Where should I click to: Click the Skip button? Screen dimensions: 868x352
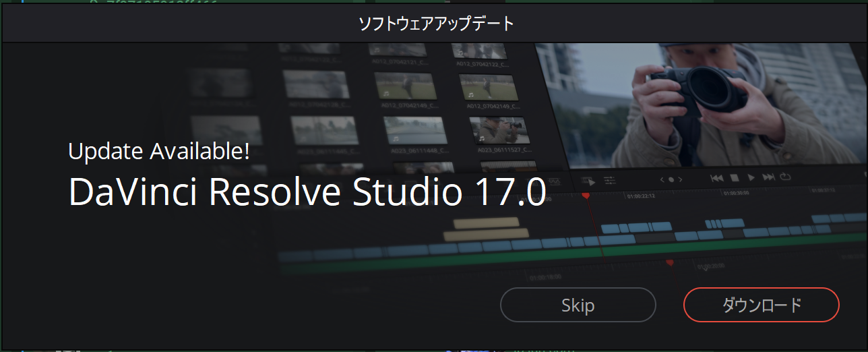(x=578, y=305)
